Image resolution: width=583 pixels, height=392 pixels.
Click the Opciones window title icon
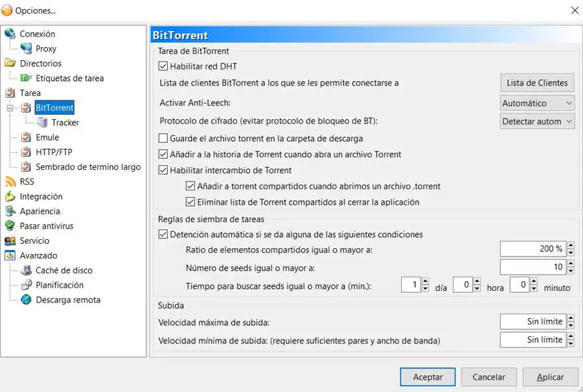coord(6,10)
